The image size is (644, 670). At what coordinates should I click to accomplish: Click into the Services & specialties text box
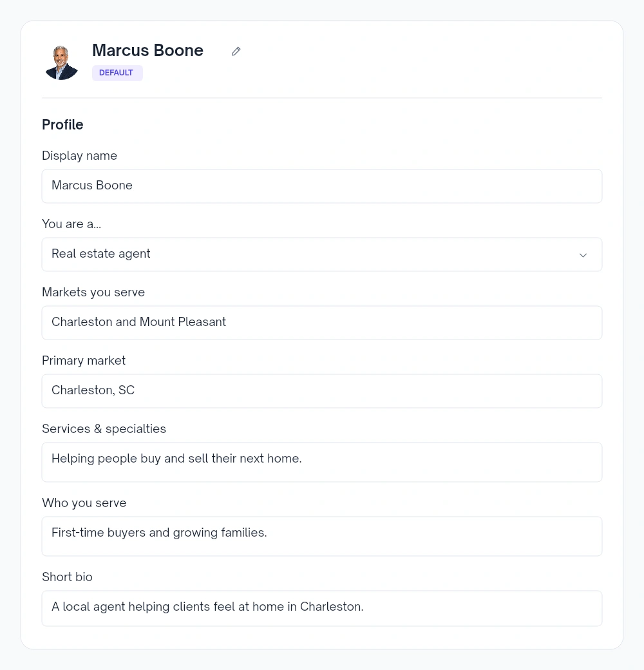322,462
